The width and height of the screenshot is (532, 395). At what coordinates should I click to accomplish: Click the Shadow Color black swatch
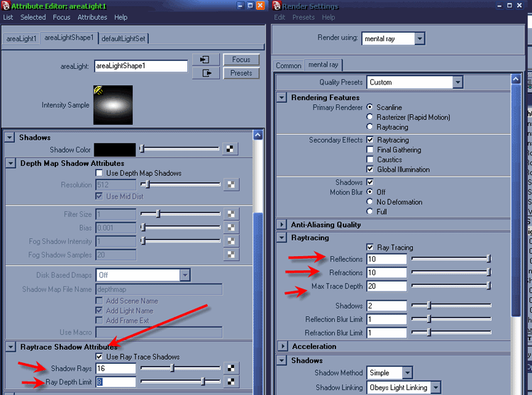pos(115,150)
